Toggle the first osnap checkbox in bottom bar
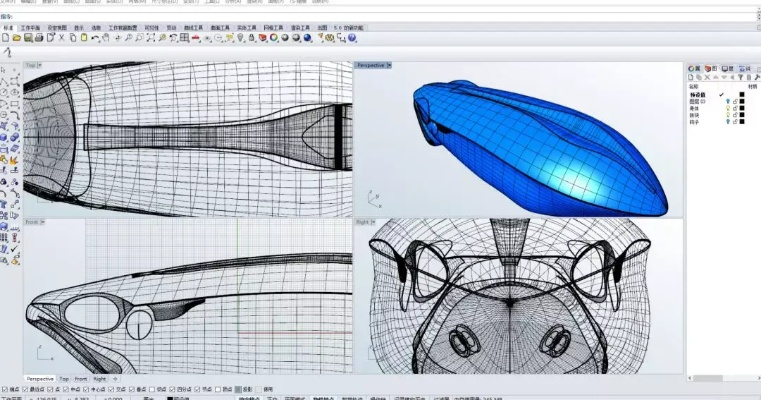The height and width of the screenshot is (400, 761). click(4, 389)
